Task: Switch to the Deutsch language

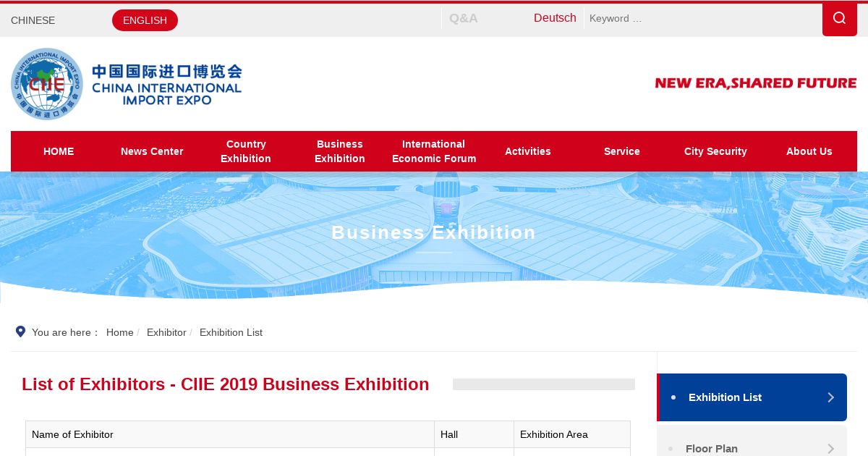Action: (555, 18)
